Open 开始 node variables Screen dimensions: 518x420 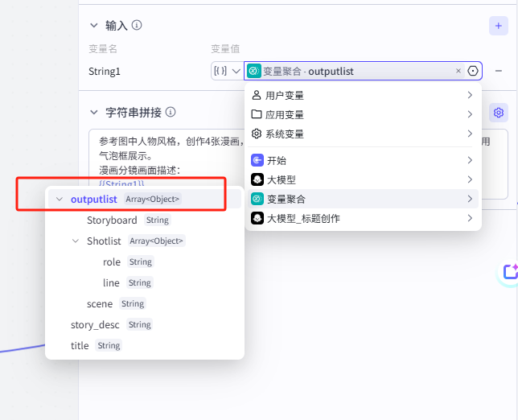tap(363, 161)
